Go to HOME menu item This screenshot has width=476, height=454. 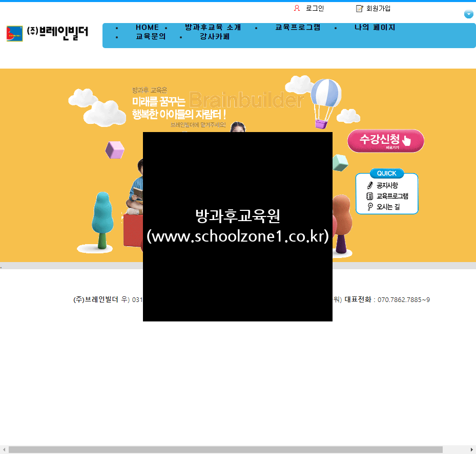147,27
